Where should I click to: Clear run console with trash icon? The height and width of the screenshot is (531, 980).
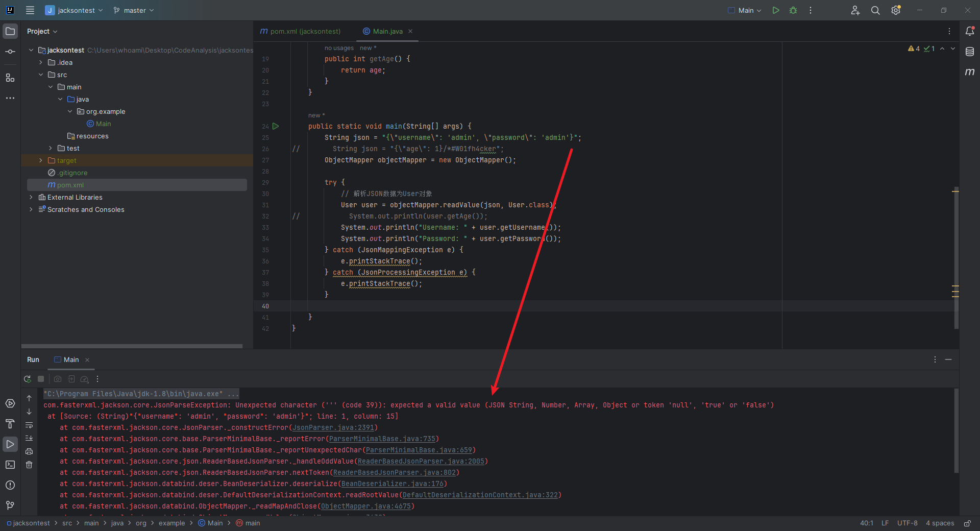point(29,465)
